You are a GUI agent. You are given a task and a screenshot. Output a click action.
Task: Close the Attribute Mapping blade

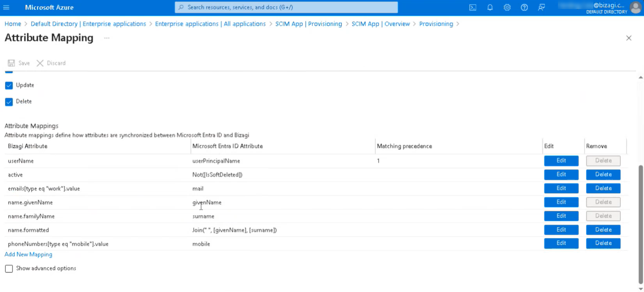628,38
